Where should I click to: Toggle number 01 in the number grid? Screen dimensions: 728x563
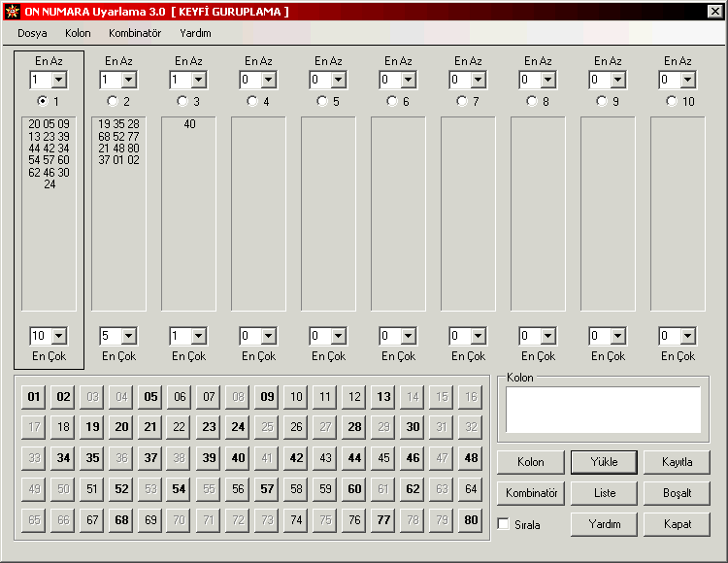click(x=34, y=397)
